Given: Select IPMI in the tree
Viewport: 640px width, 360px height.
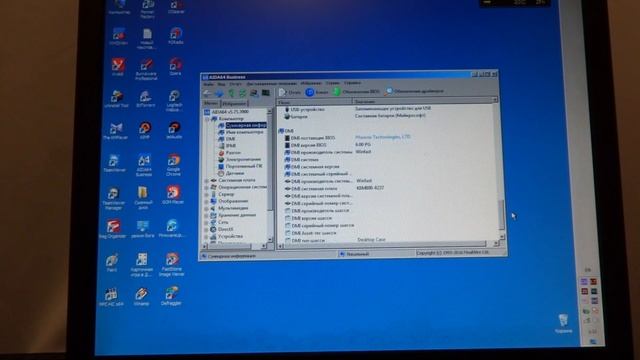Looking at the screenshot, I should coord(231,146).
